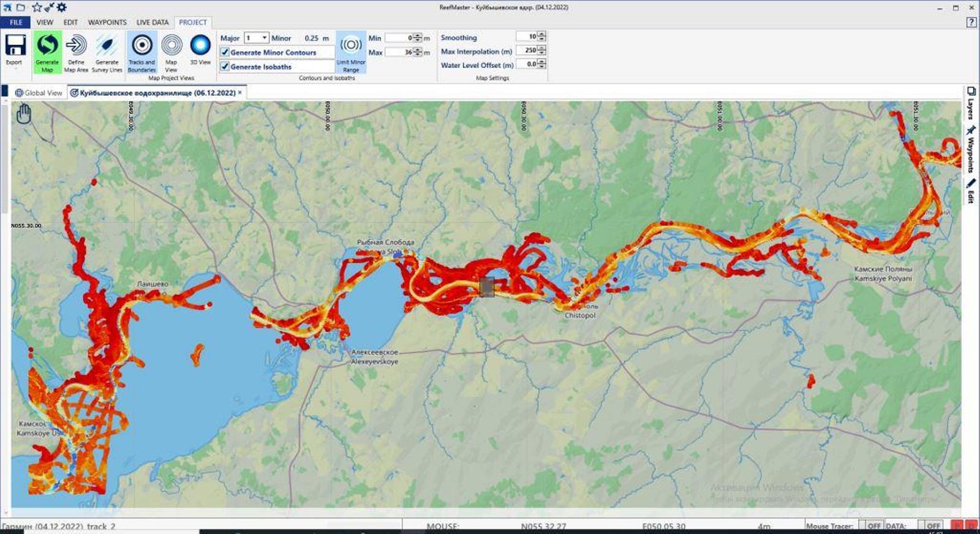Select the hand pan tool on map
The height and width of the screenshot is (534, 980).
23,114
